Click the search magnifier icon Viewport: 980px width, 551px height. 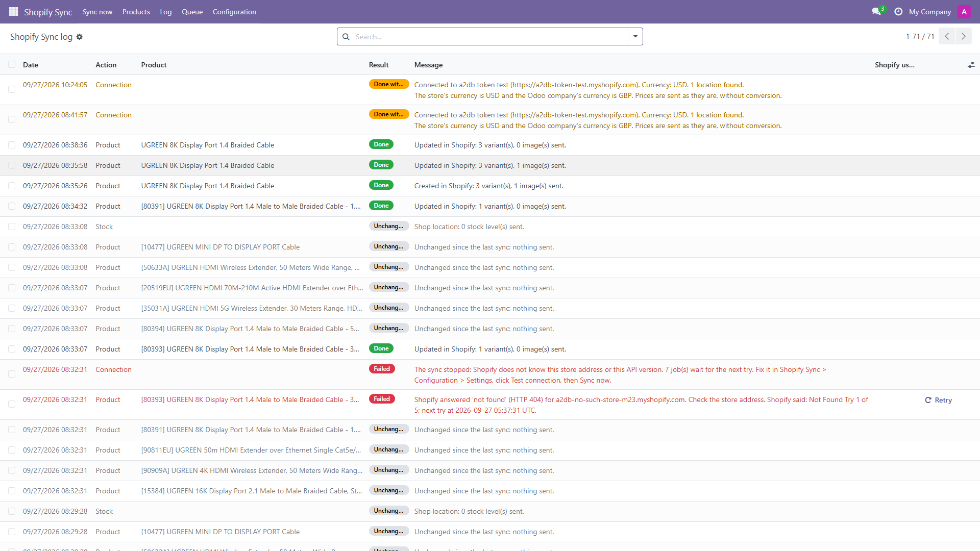point(346,37)
